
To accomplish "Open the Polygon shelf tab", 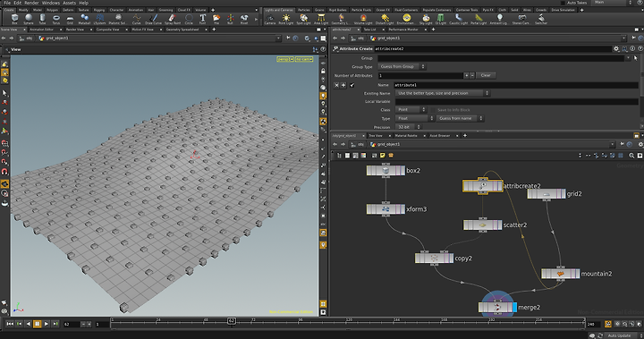I will coord(52,10).
